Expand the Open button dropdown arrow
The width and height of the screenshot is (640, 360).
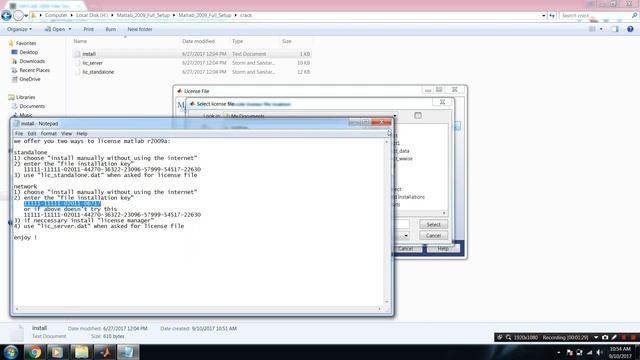click(x=70, y=29)
